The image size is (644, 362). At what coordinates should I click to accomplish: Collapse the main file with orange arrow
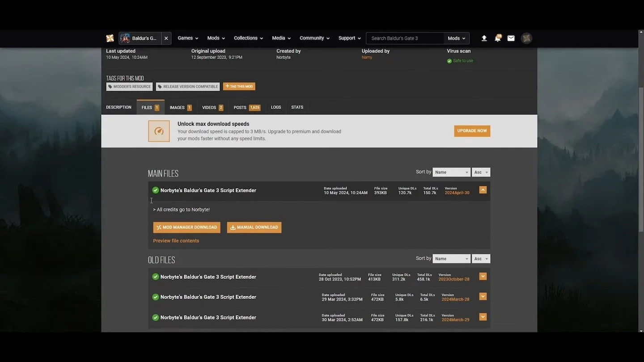click(483, 190)
